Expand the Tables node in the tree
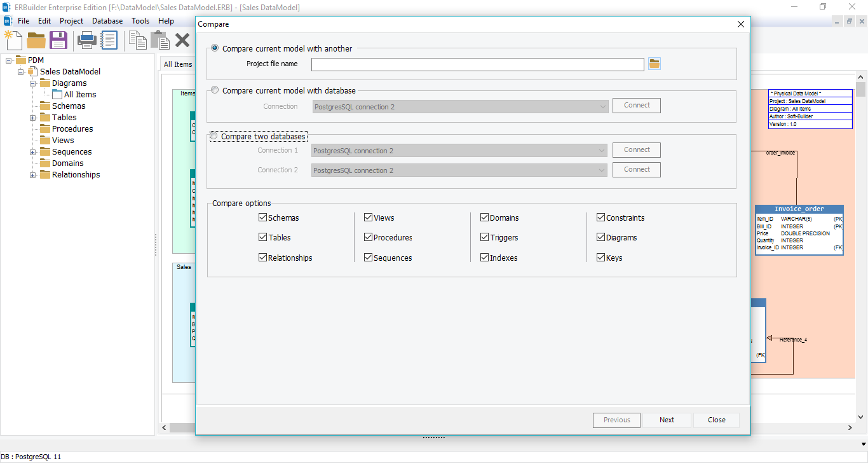868x463 pixels. (x=32, y=117)
